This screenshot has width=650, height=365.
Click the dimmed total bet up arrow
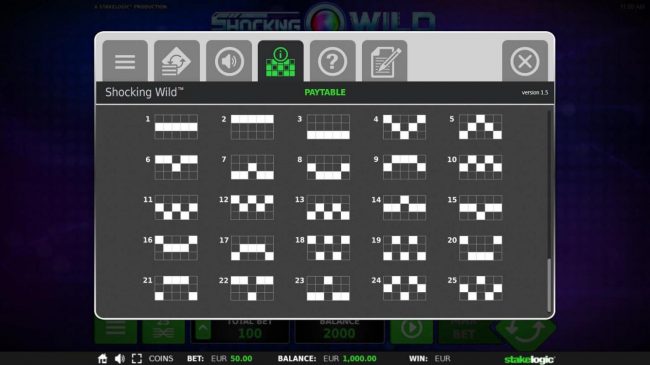pos(203,331)
